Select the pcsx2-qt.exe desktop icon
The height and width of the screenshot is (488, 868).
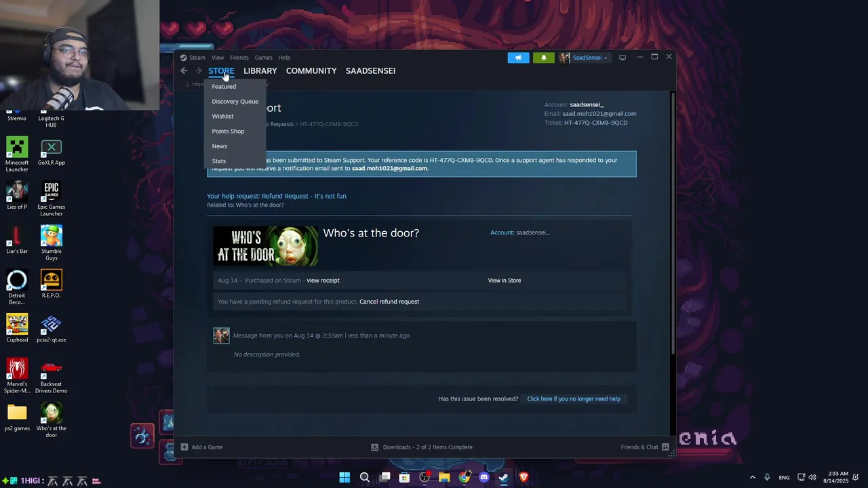pyautogui.click(x=51, y=329)
